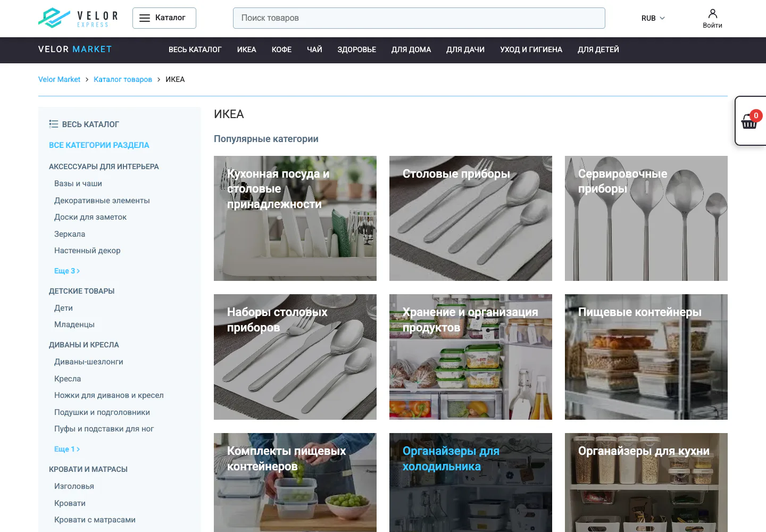Open Доски для заметок category
Image resolution: width=766 pixels, height=532 pixels.
click(x=90, y=217)
